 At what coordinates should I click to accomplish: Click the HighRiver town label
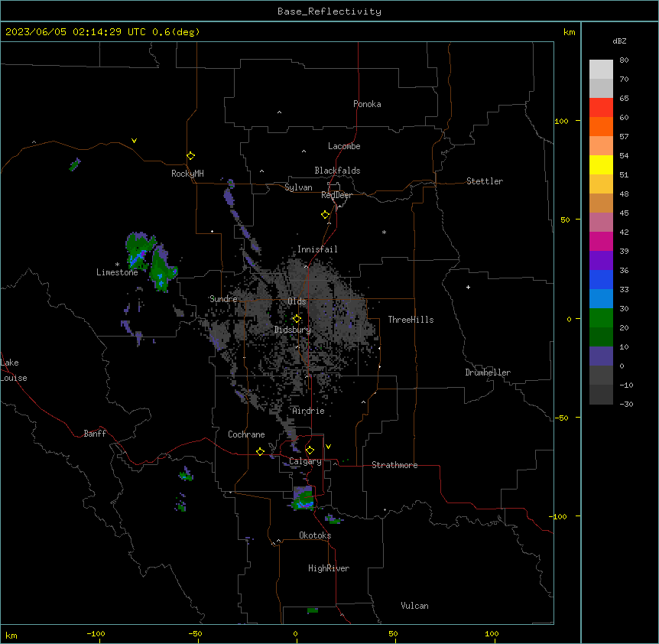(x=329, y=568)
